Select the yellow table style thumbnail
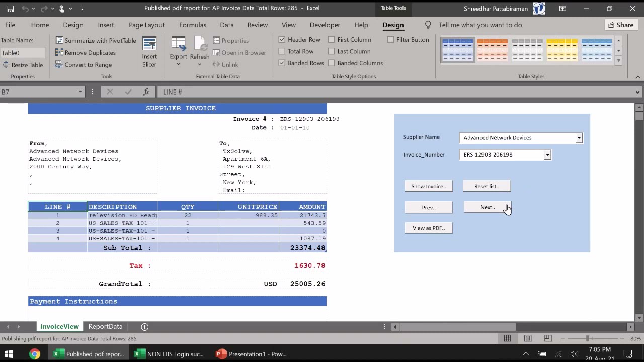 point(562,50)
